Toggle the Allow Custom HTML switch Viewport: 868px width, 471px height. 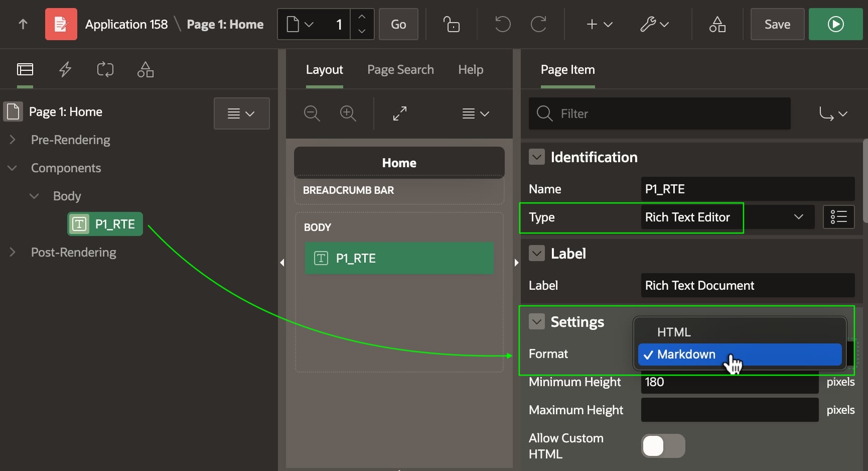tap(663, 446)
